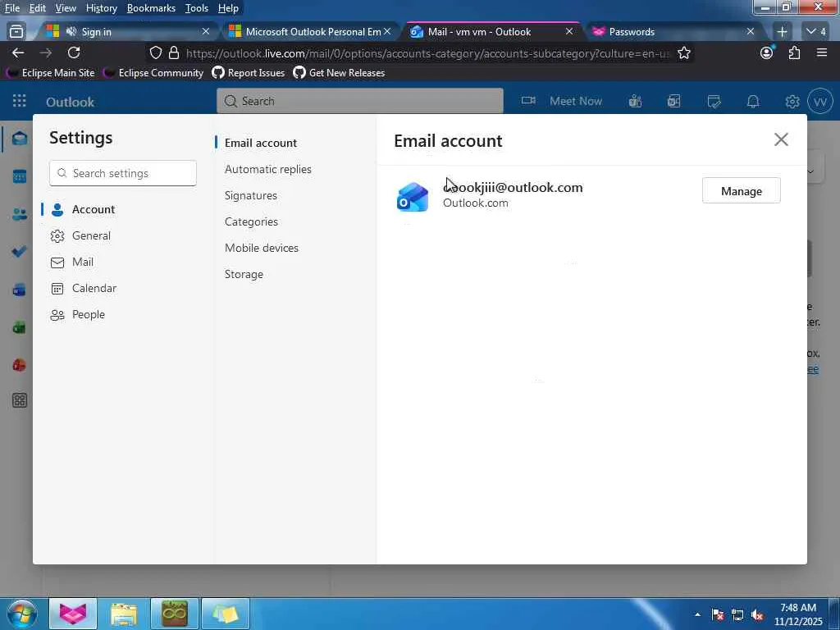Expand the list all tabs dropdown

click(816, 32)
